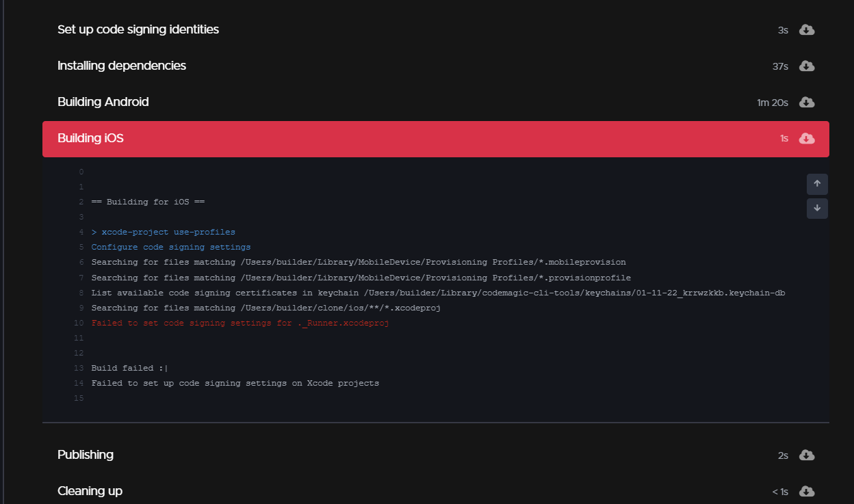Select red error line about ._Runner.xcodeproj
854x504 pixels.
click(240, 323)
